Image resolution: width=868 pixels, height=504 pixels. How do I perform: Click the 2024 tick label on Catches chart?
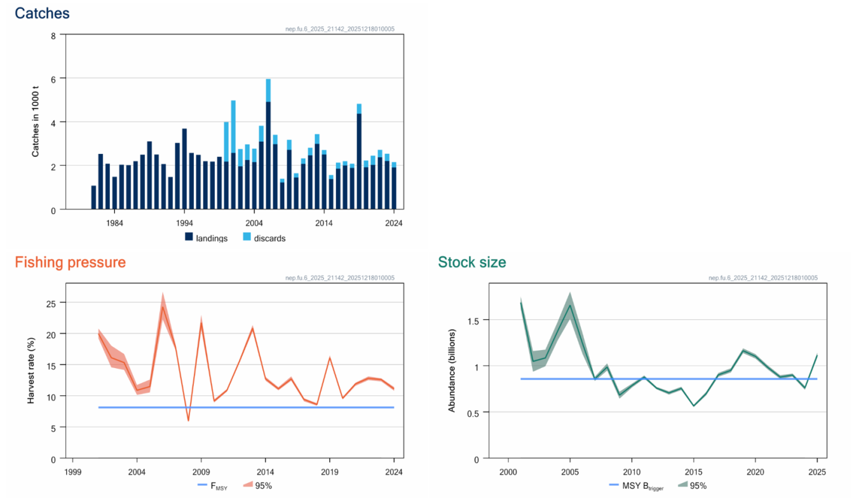[x=394, y=223]
